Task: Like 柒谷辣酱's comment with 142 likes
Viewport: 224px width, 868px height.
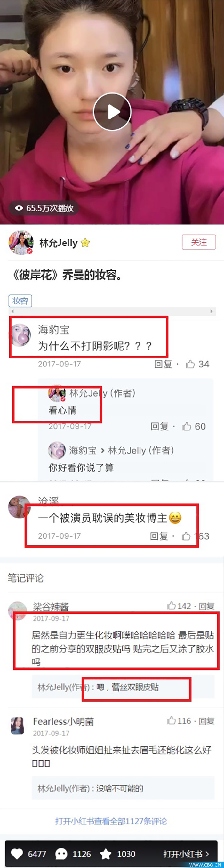Action: (x=172, y=606)
